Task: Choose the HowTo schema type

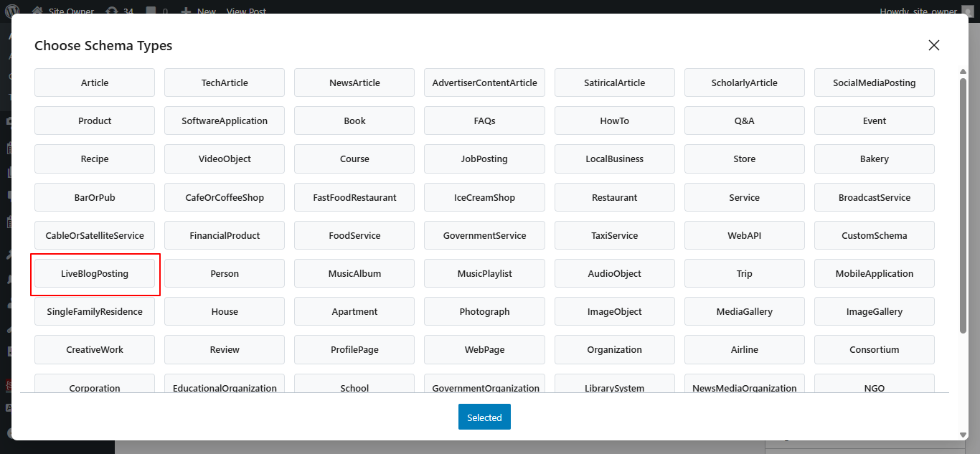Action: pos(614,120)
